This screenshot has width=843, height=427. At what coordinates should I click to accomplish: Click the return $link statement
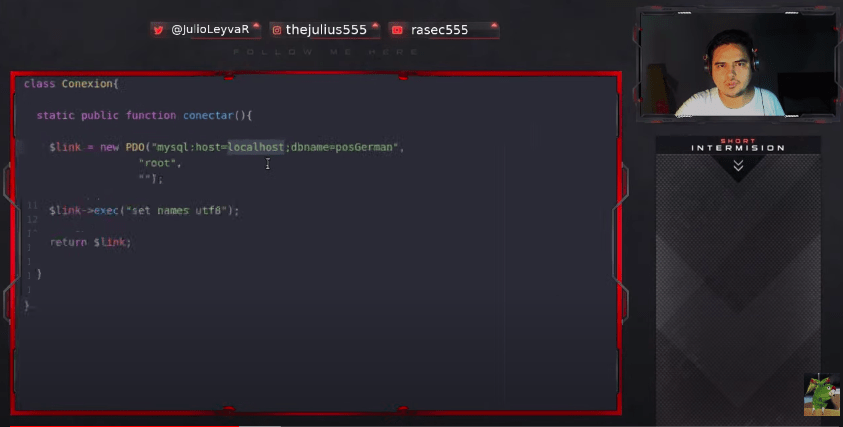click(x=90, y=242)
